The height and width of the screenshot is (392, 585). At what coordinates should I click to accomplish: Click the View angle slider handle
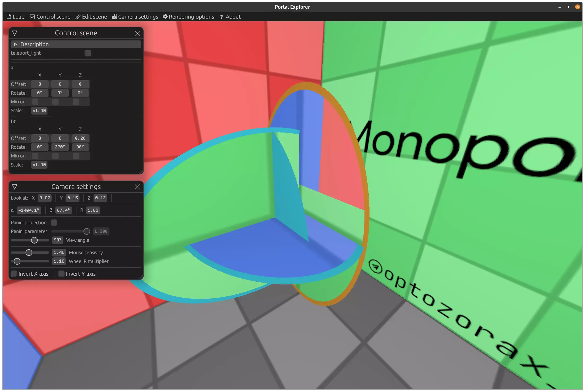click(x=34, y=240)
